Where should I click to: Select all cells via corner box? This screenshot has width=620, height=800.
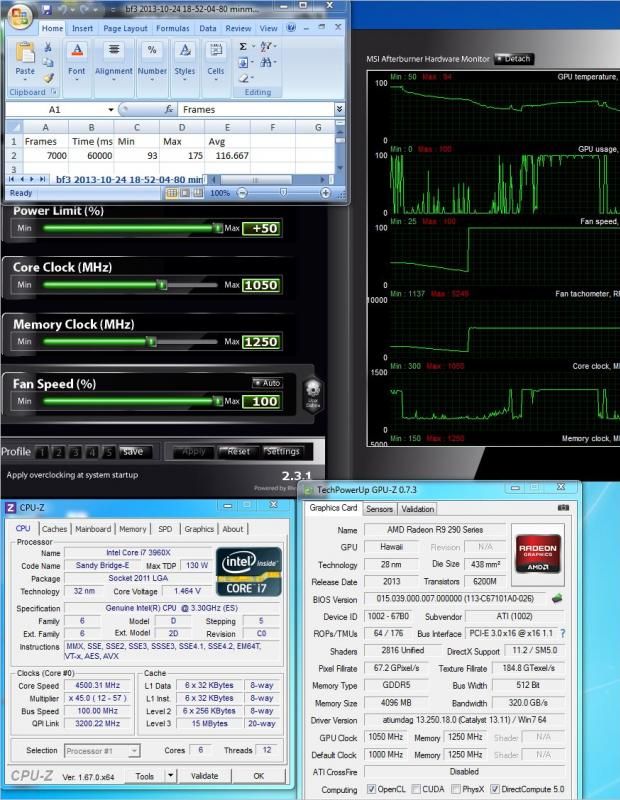point(14,127)
